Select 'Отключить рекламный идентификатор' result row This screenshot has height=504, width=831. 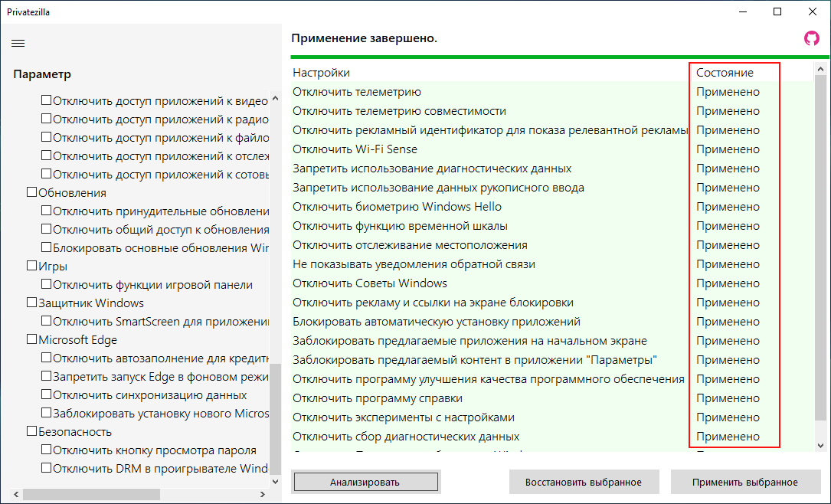pos(551,130)
